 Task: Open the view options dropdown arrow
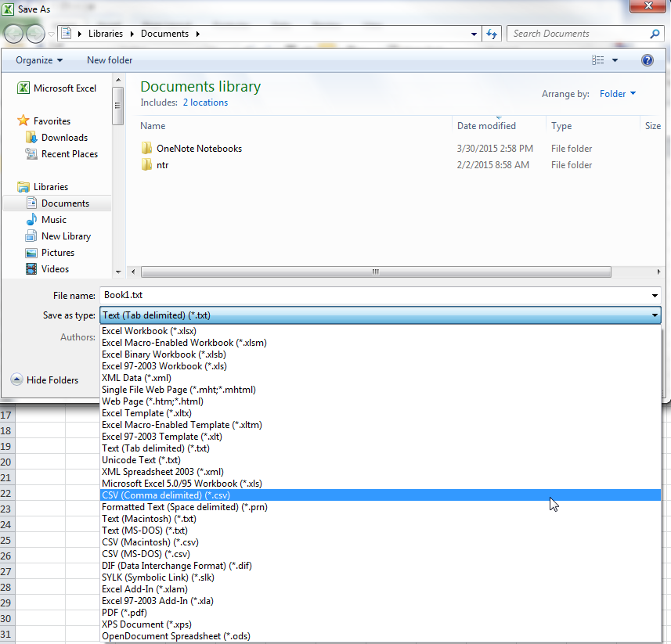point(615,60)
